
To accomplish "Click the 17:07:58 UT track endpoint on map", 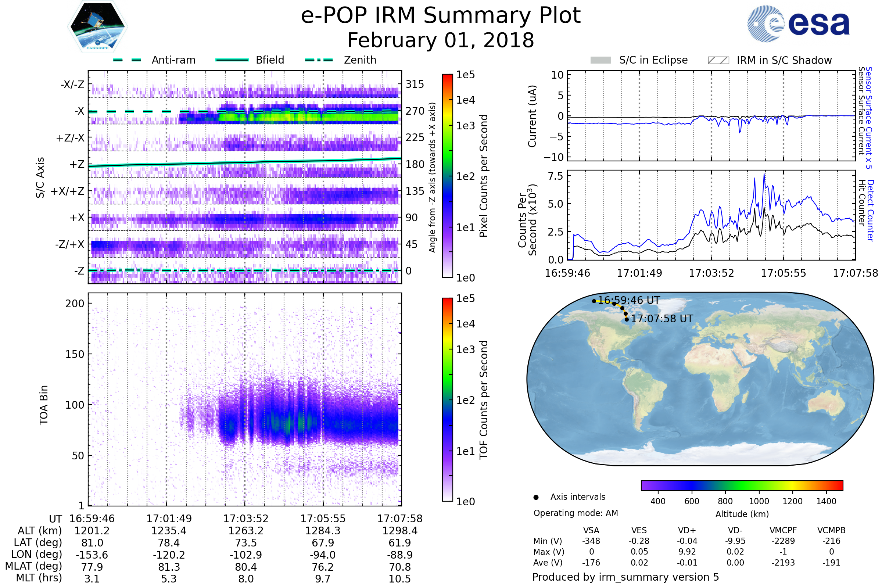I will (627, 319).
